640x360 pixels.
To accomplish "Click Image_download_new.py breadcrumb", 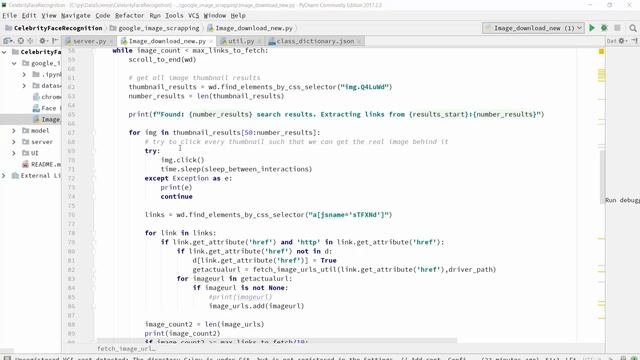I will pyautogui.click(x=250, y=28).
